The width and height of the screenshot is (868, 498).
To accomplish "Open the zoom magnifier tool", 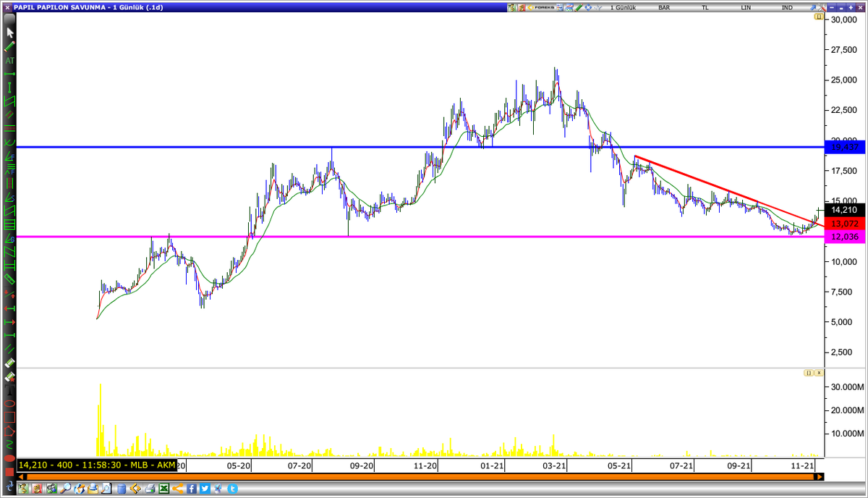I will [65, 489].
